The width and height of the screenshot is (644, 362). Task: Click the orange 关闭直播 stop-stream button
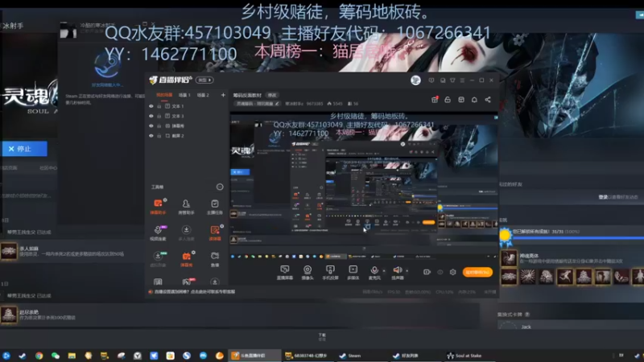coord(477,272)
